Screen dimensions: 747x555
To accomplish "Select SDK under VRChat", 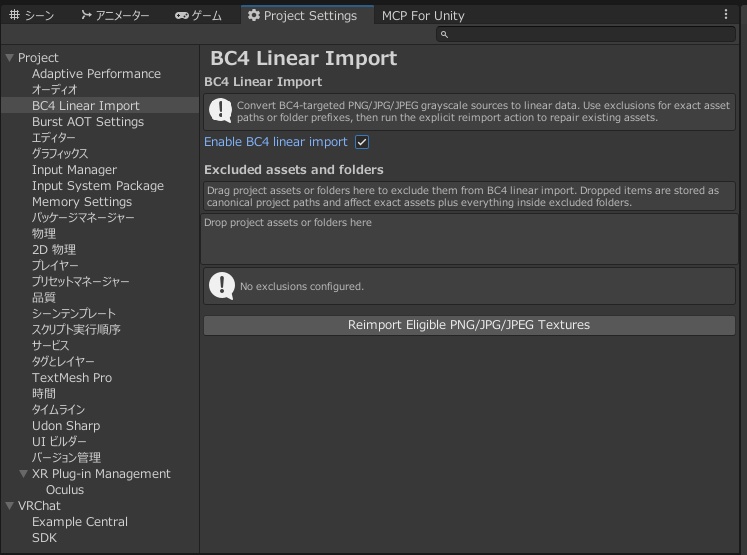I will (x=44, y=538).
